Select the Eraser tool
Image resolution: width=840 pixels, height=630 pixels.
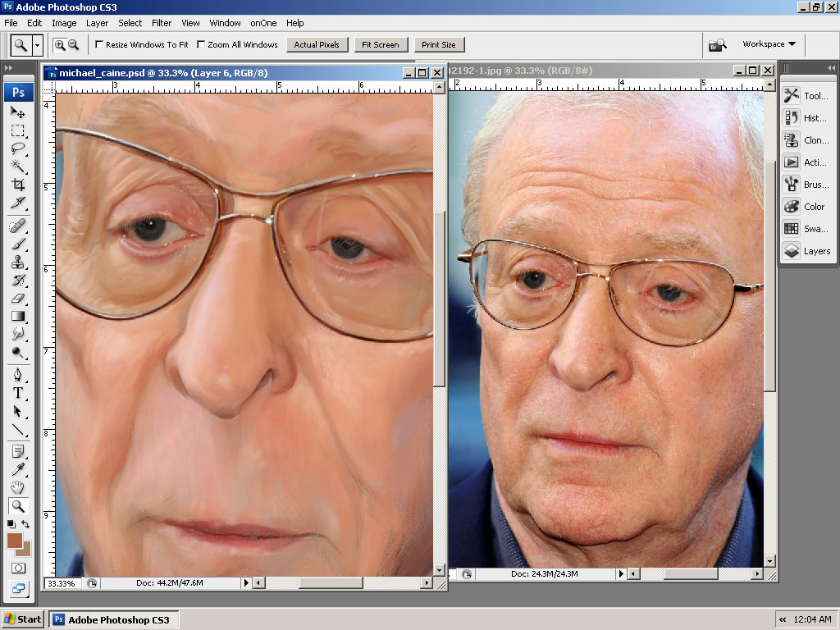[18, 298]
